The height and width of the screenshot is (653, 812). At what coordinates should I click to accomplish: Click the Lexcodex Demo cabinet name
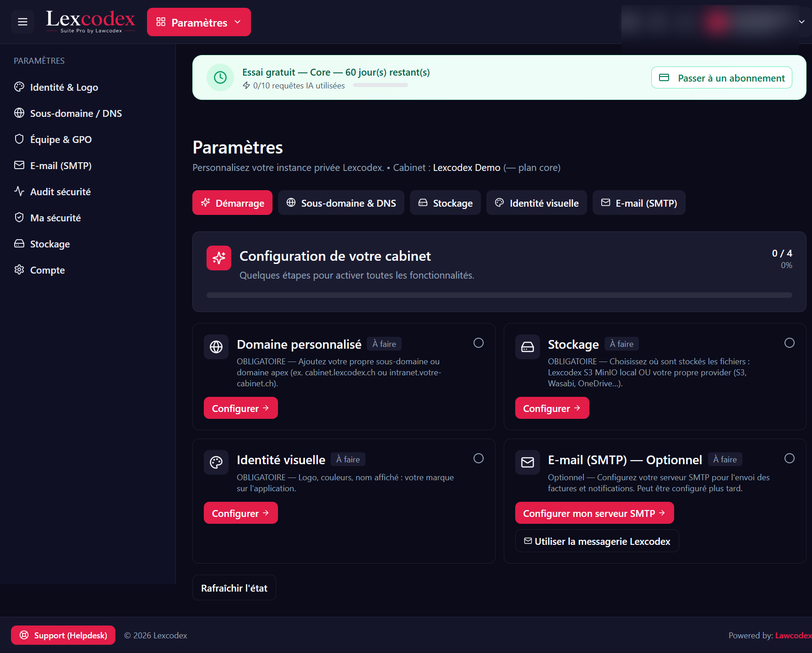click(467, 167)
